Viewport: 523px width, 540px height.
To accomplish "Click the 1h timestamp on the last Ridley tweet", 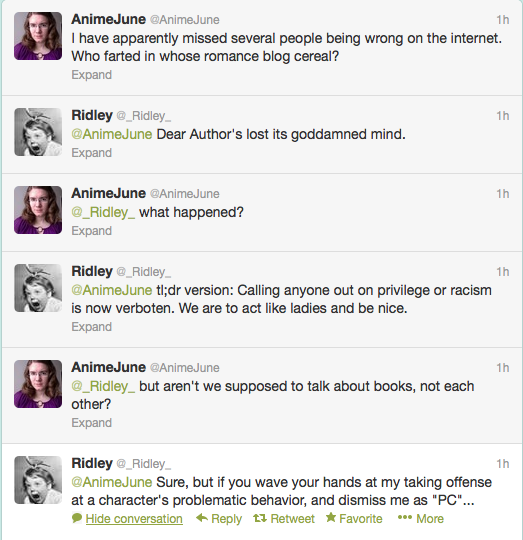I will pos(503,464).
